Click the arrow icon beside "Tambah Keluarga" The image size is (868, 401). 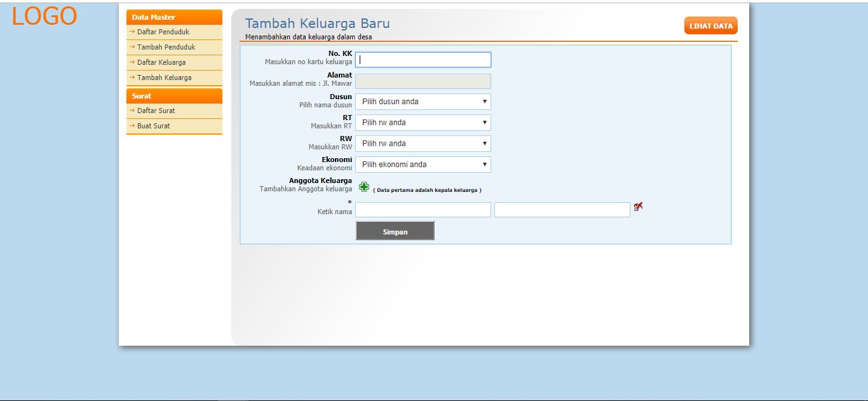pos(132,78)
